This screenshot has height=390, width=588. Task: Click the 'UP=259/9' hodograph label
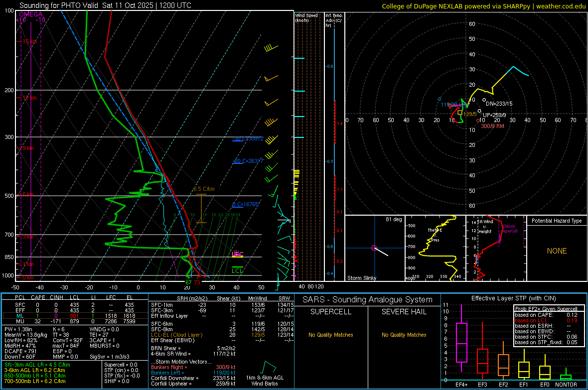coord(494,115)
